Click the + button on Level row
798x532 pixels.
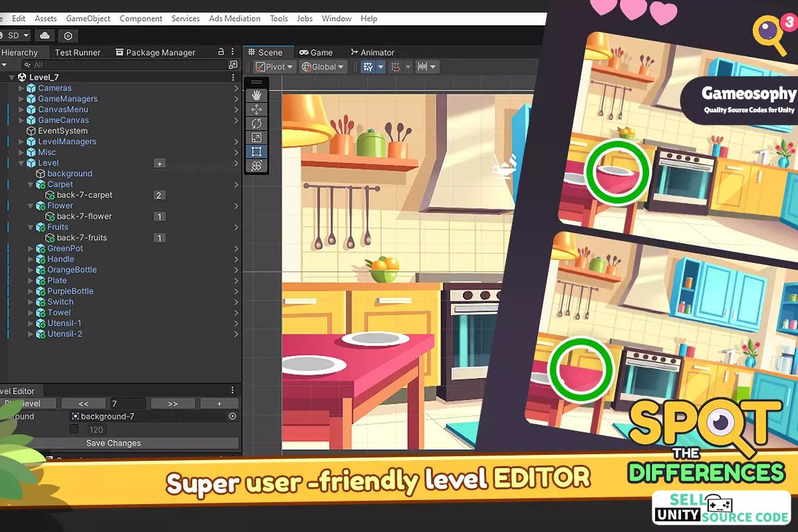[159, 163]
